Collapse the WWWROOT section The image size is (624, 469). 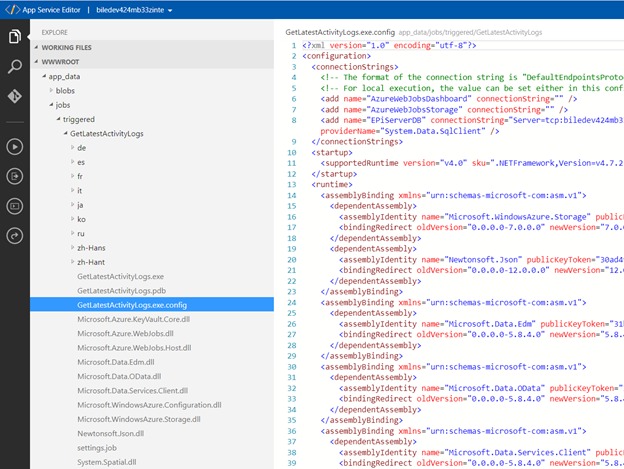[x=61, y=61]
